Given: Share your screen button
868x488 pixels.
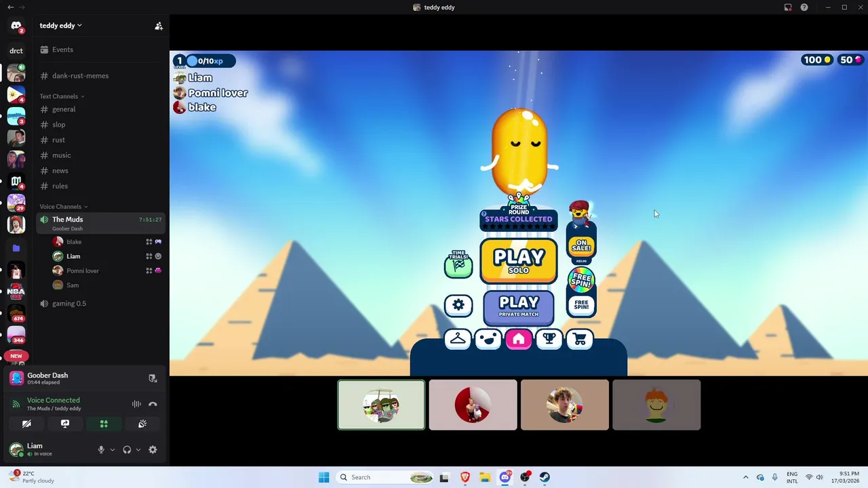Looking at the screenshot, I should pyautogui.click(x=65, y=424).
